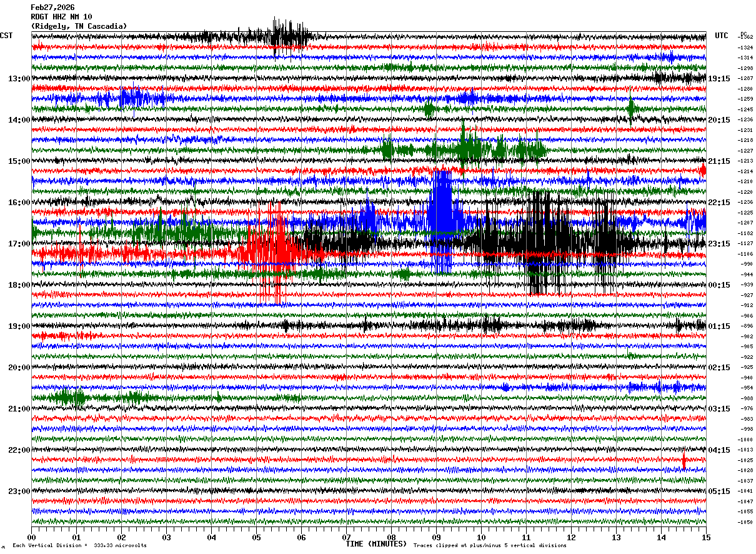Select minute tick label 05 on the time axis

(x=256, y=537)
